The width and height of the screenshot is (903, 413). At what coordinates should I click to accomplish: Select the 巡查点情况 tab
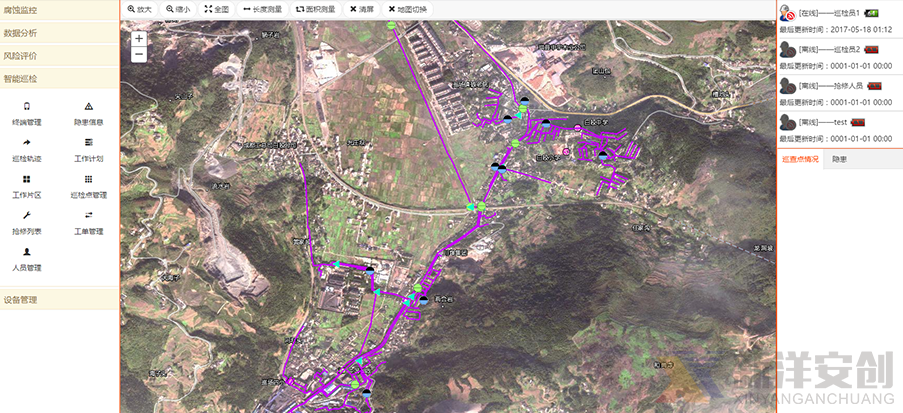pyautogui.click(x=800, y=159)
